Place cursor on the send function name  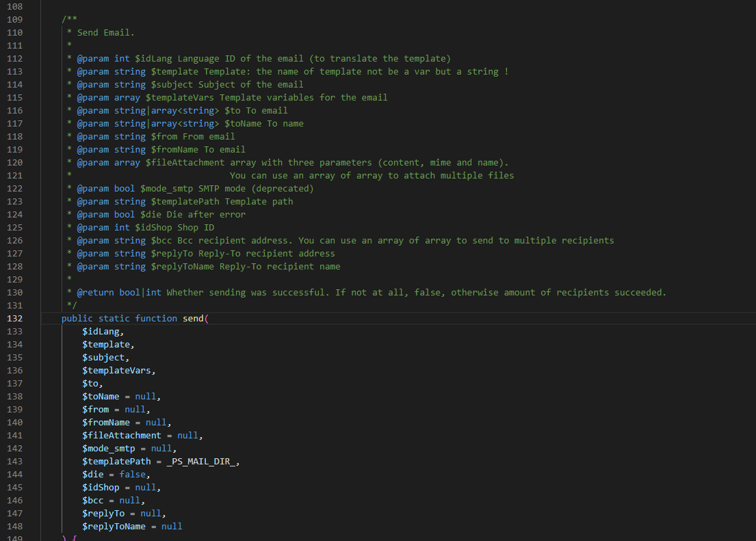pyautogui.click(x=194, y=318)
